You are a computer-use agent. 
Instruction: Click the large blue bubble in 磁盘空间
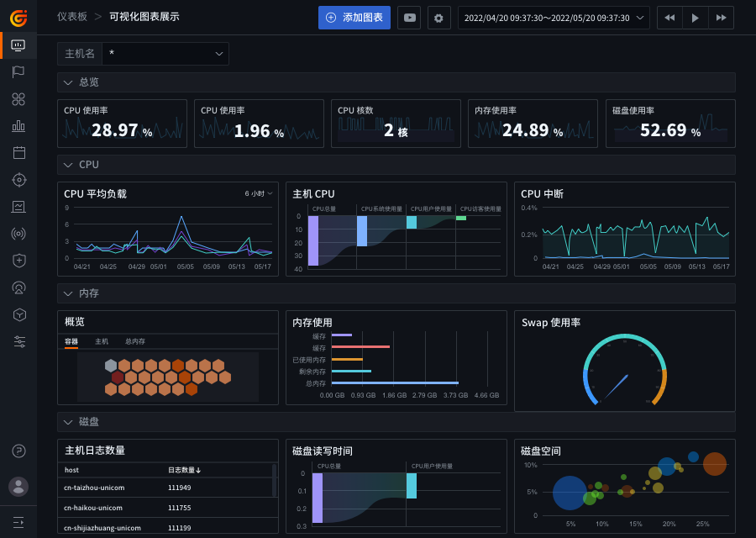[570, 493]
